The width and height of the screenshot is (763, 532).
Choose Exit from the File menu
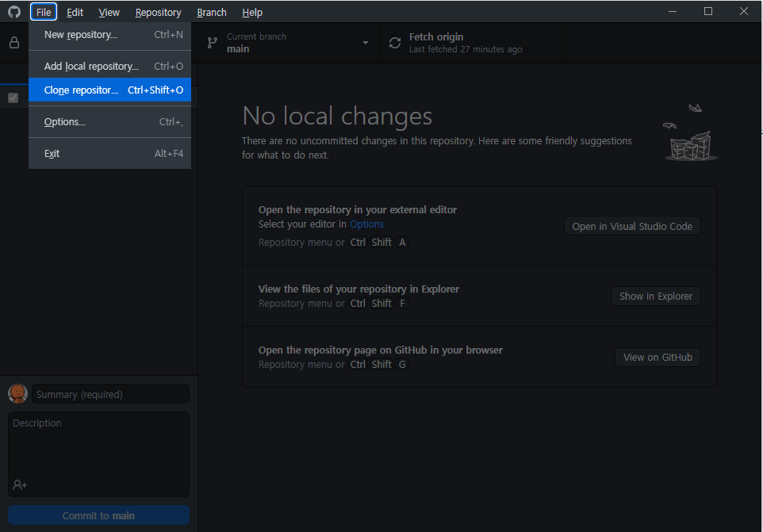coord(110,153)
